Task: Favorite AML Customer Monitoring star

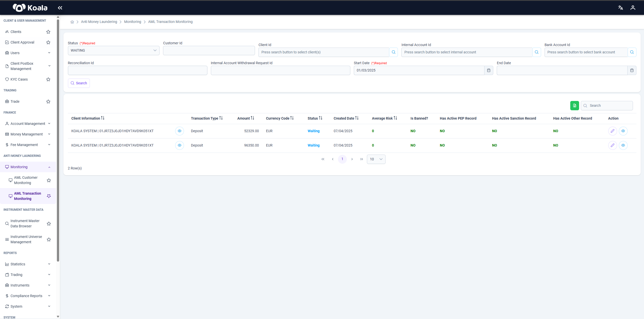Action: (x=49, y=180)
